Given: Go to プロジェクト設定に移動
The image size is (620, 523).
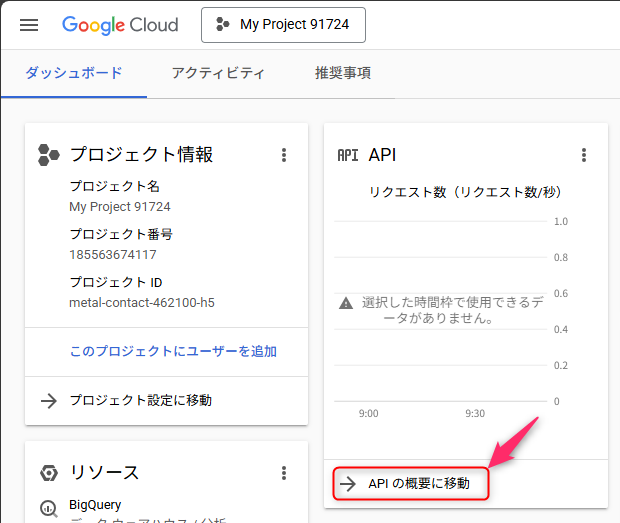Looking at the screenshot, I should 141,400.
